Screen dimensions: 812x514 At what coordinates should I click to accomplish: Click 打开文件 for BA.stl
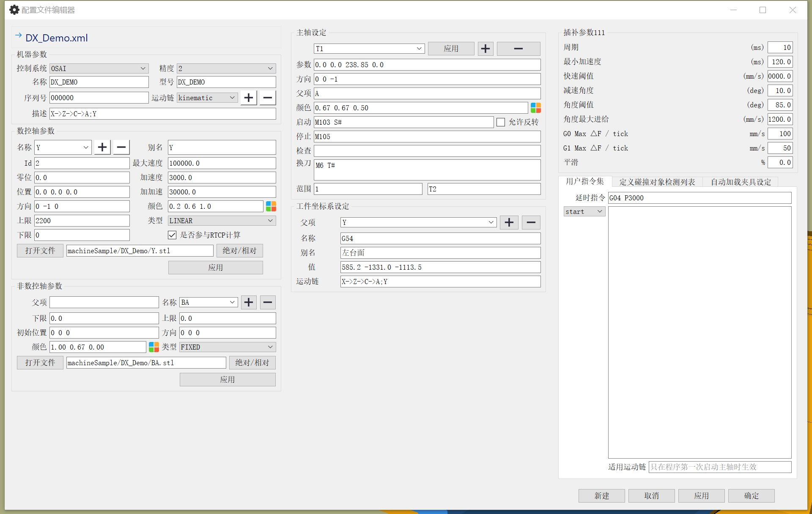tap(40, 363)
